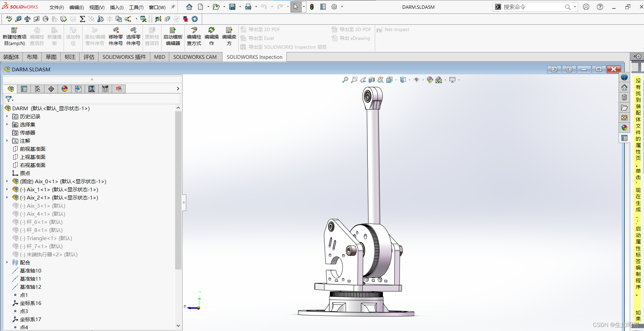Select 坐标系16 in the tree
The image size is (644, 331).
[x=30, y=303]
